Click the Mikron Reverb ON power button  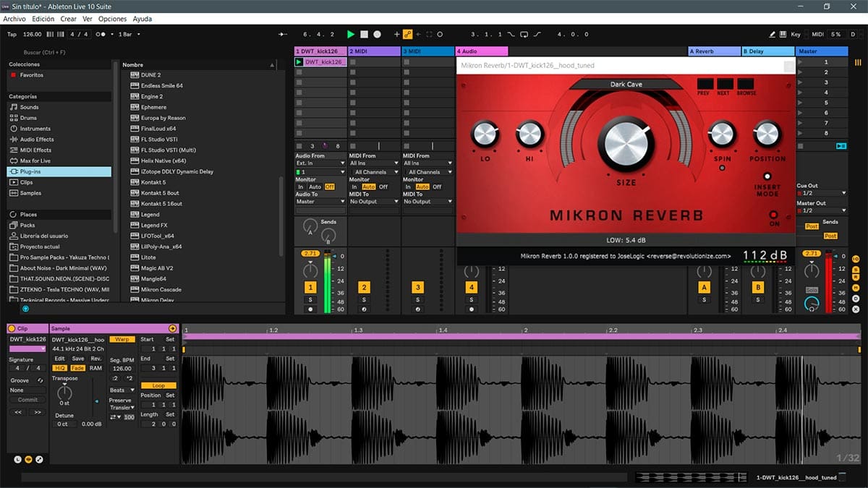(774, 215)
